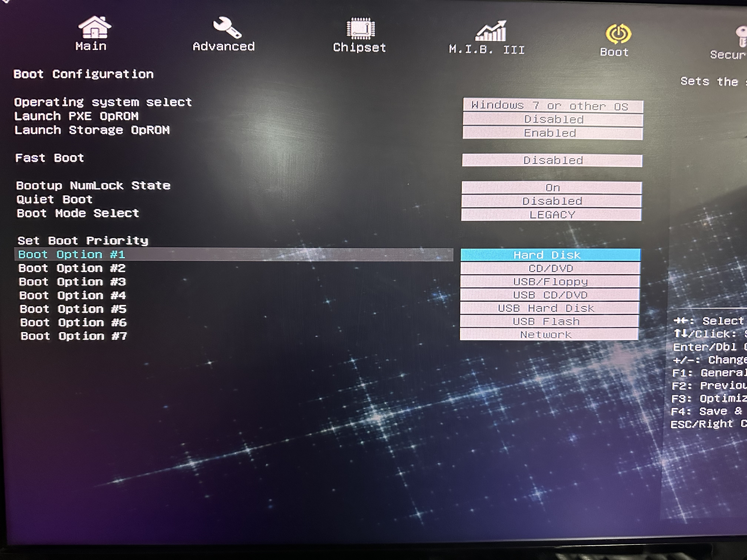Select the Fast Boot label
Image resolution: width=747 pixels, height=560 pixels.
click(x=50, y=158)
